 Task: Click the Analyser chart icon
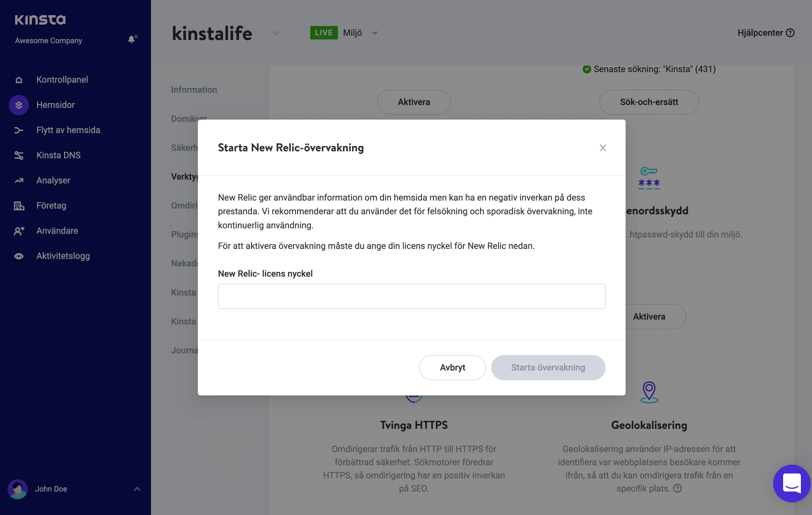click(x=19, y=181)
